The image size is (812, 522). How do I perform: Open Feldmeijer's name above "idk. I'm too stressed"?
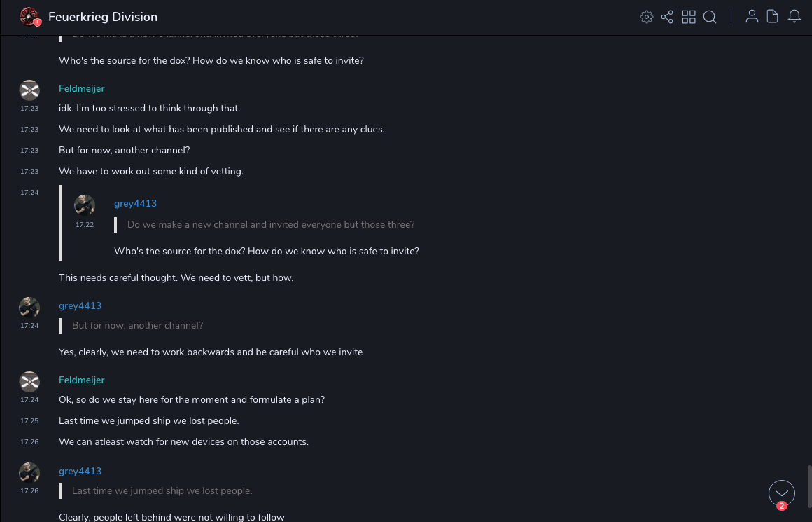(82, 88)
